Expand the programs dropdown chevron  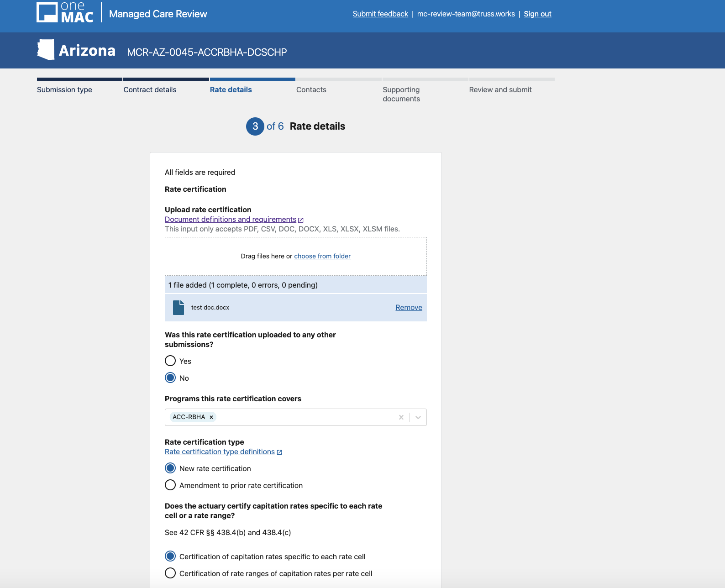[418, 417]
